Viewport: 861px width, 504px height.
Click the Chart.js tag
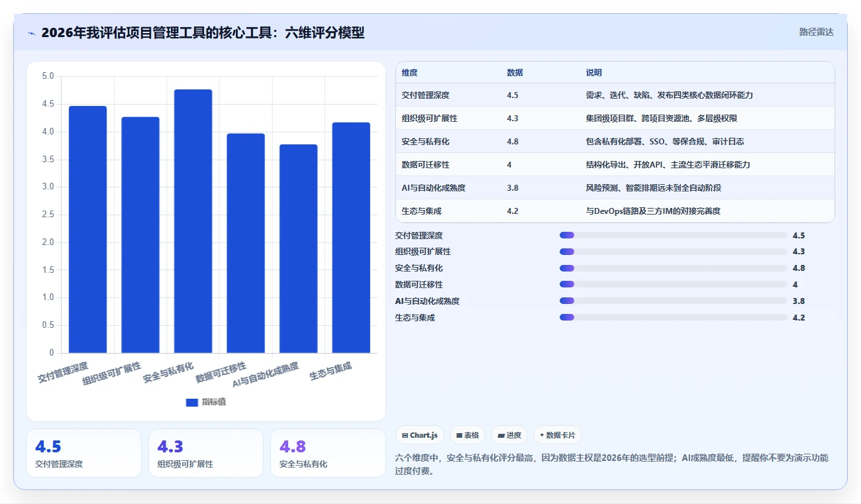click(x=420, y=435)
